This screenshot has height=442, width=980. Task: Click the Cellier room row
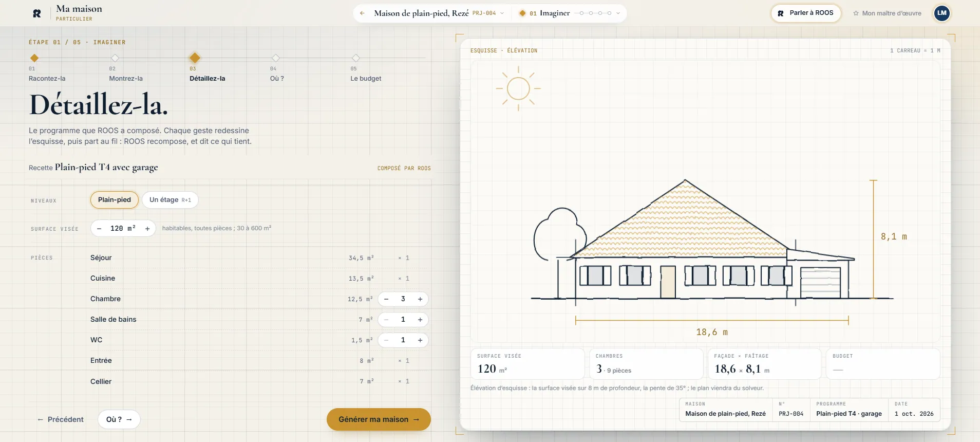259,381
